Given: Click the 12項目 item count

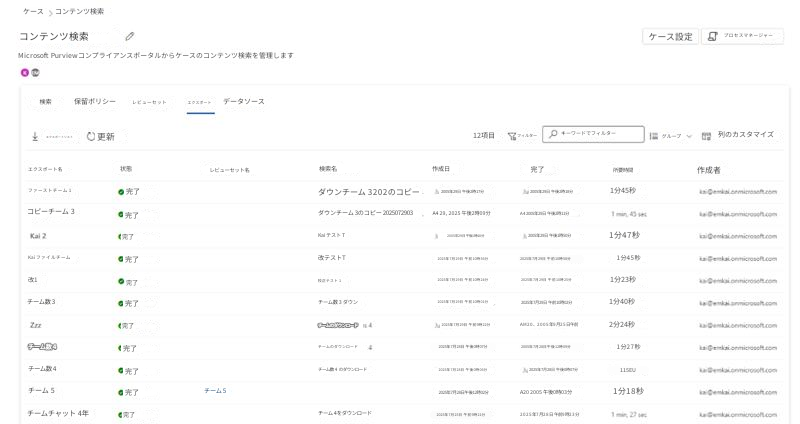Looking at the screenshot, I should pyautogui.click(x=484, y=136).
